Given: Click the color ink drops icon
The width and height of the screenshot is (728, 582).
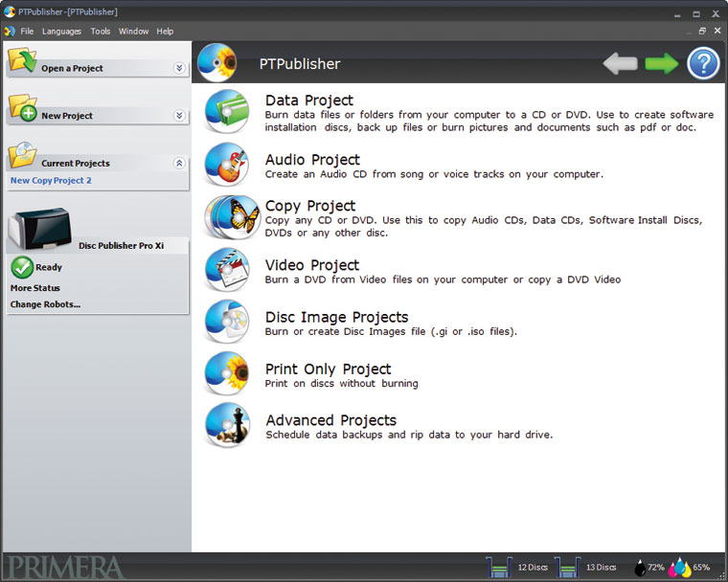Looking at the screenshot, I should [679, 567].
